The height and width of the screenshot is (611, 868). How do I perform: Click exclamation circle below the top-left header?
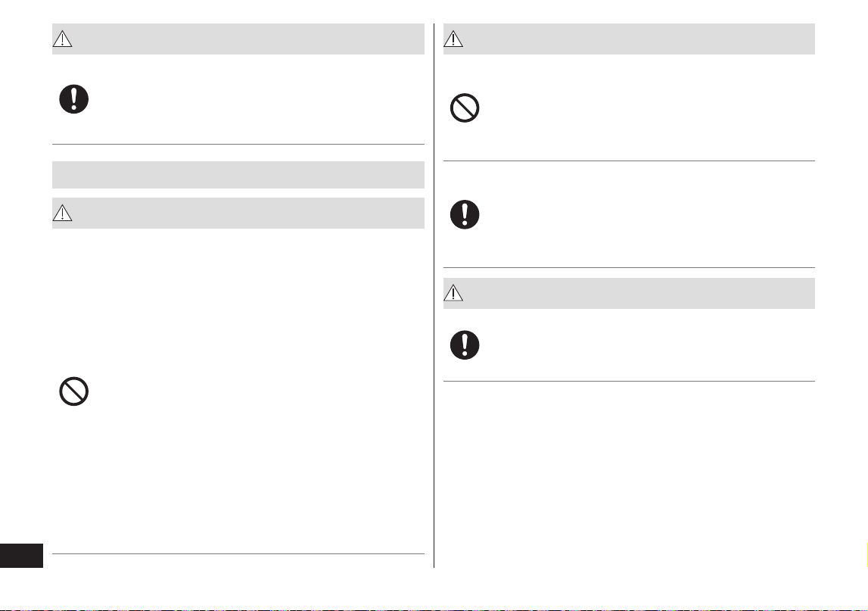73,99
